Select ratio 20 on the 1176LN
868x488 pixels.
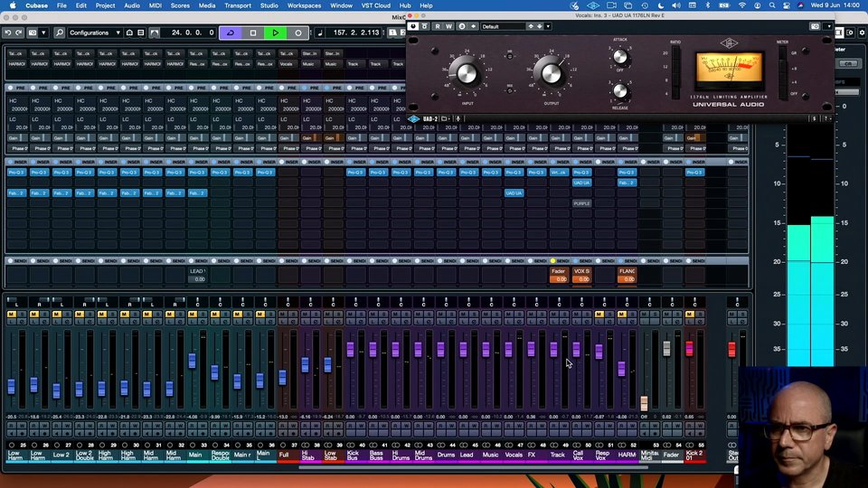pyautogui.click(x=676, y=53)
